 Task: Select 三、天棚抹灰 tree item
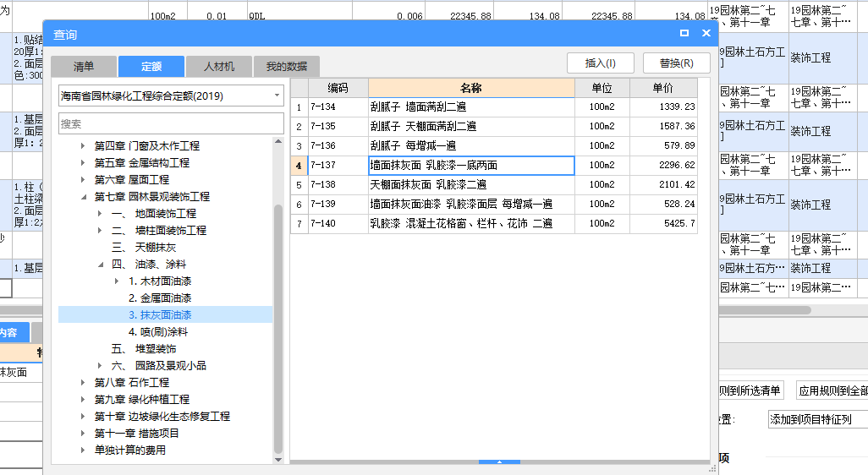(x=144, y=247)
